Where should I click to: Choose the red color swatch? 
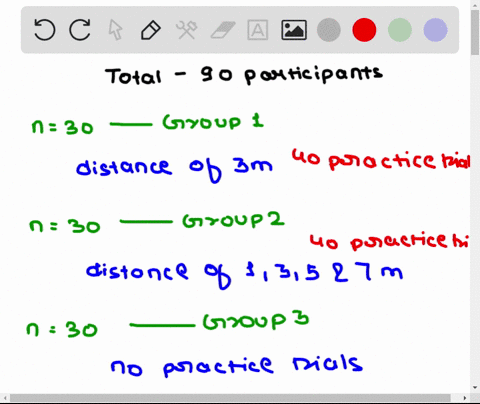[364, 30]
